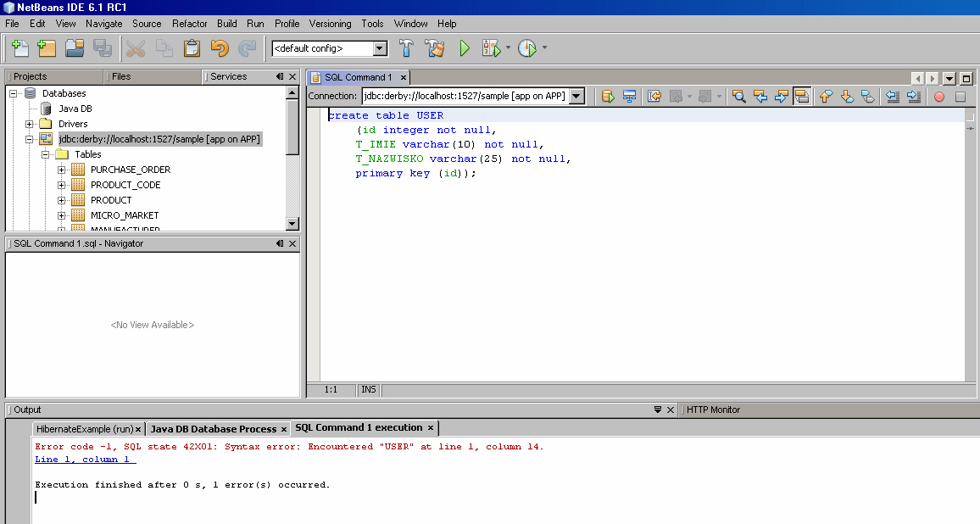Click the Build Main Project hammer icon
The width and height of the screenshot is (980, 524).
pos(406,48)
